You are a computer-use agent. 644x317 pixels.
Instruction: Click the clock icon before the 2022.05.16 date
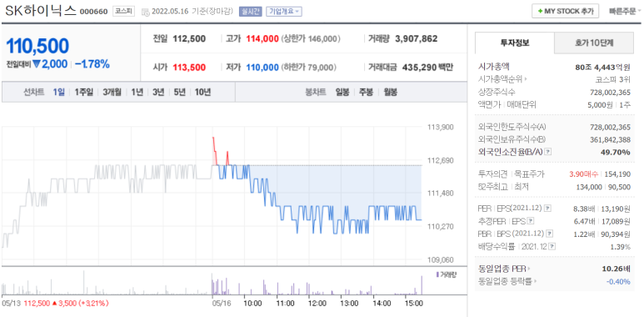pyautogui.click(x=146, y=12)
